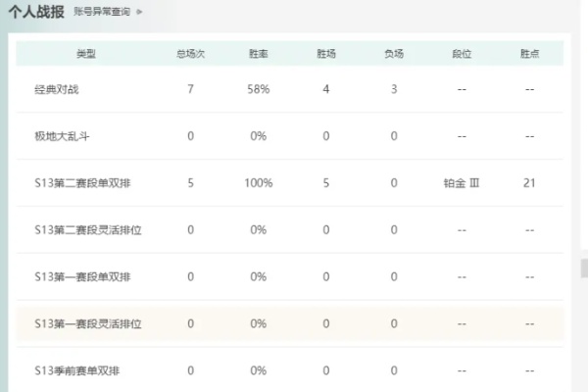This screenshot has width=588, height=392.
Task: Click the S13第二赛段灵活排位 row label
Action: point(88,230)
